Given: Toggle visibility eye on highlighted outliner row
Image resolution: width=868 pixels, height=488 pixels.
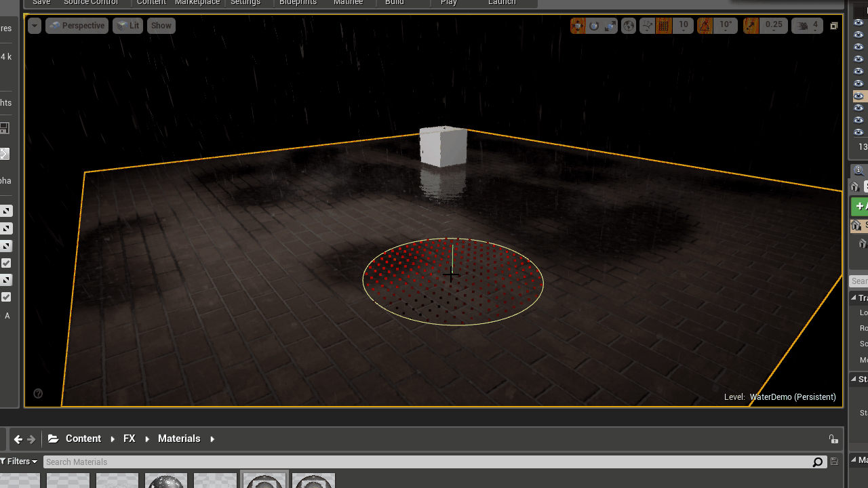Looking at the screenshot, I should tap(859, 96).
